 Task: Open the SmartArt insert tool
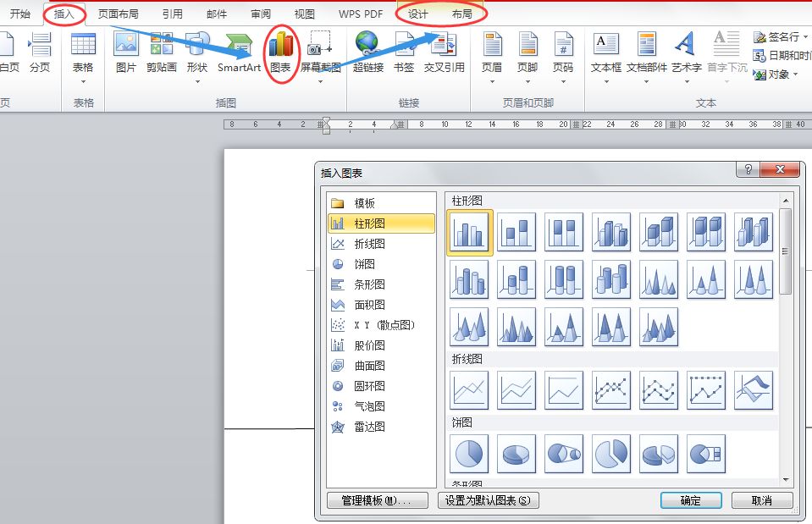239,52
